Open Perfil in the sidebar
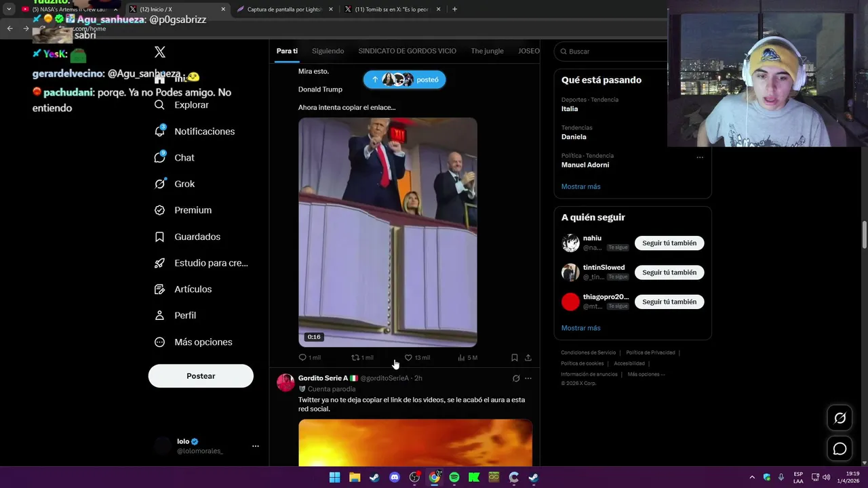The width and height of the screenshot is (868, 488). (x=175, y=316)
